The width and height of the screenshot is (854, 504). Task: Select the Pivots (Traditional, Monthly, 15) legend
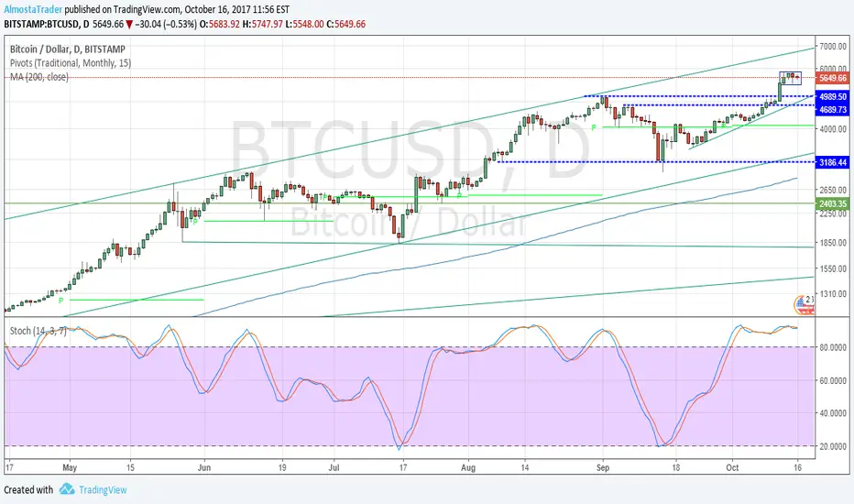click(x=71, y=63)
